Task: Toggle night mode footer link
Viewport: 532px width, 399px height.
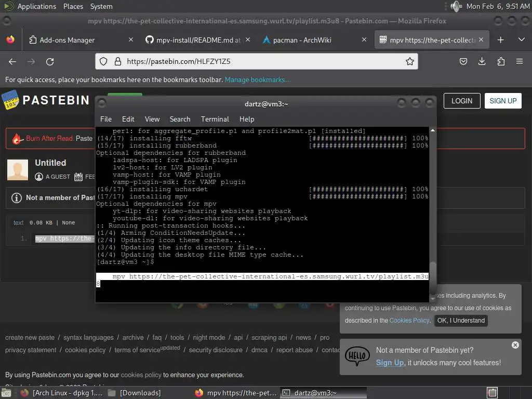Action: click(x=209, y=338)
